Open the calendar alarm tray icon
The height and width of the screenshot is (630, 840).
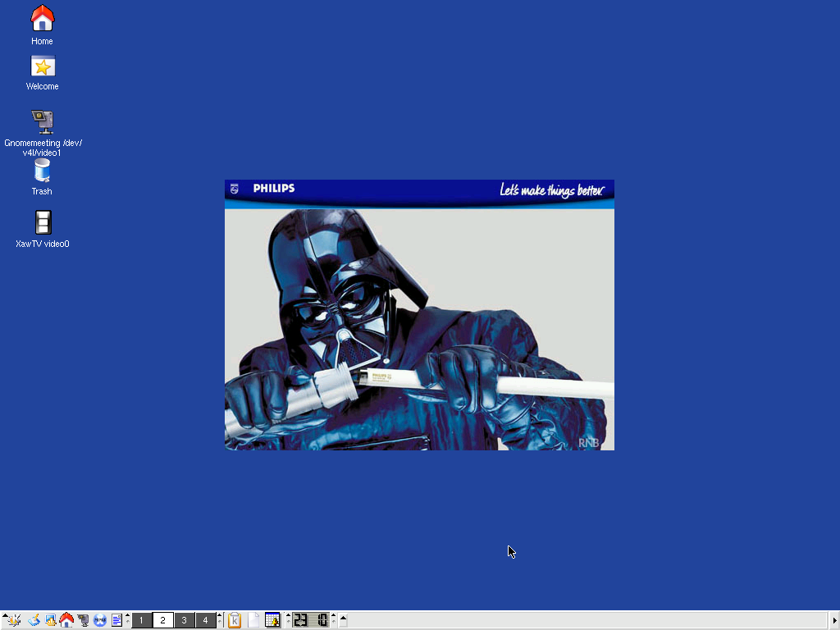[x=272, y=620]
